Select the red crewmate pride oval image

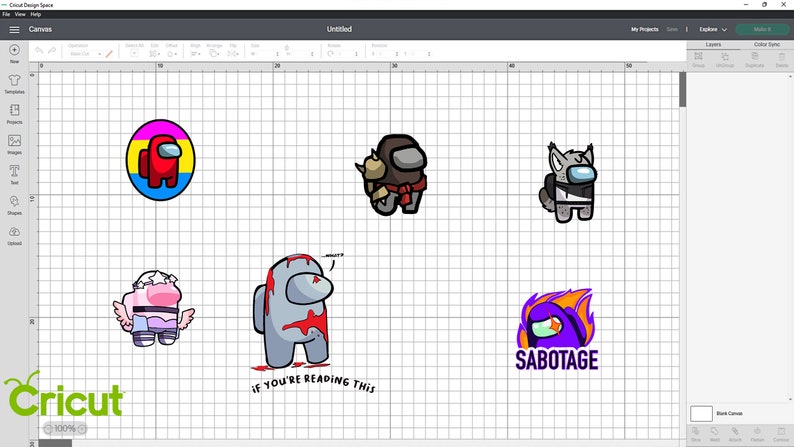pos(161,159)
